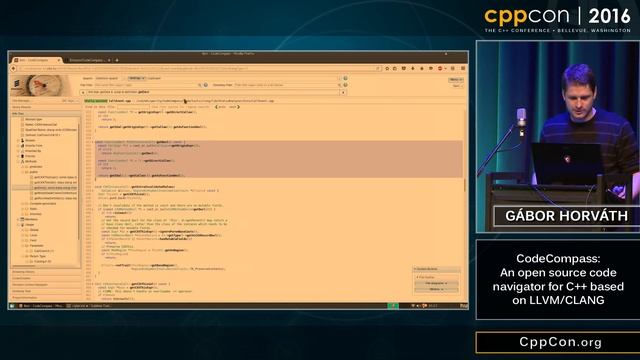
Task: Select the public folder under Methods
Action: click(33, 172)
